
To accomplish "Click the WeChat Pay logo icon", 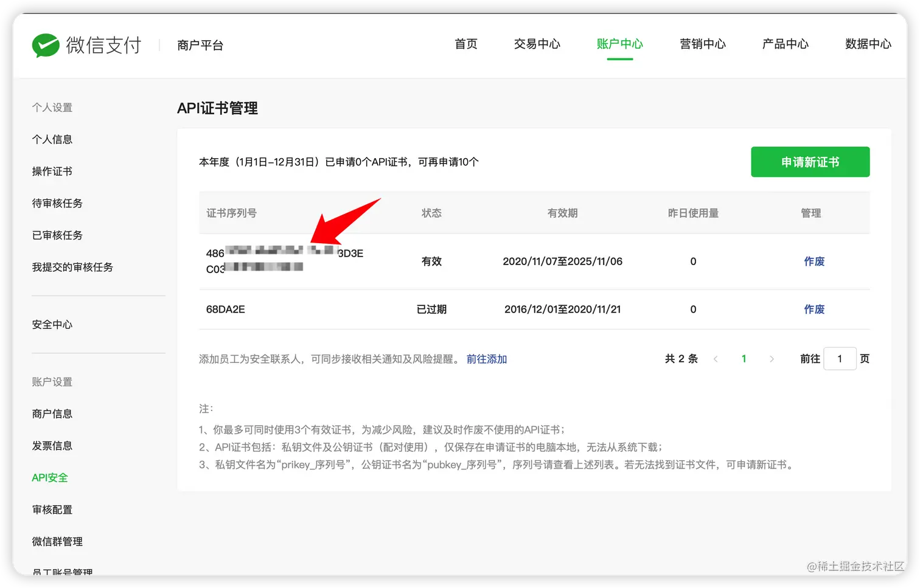I will click(46, 46).
